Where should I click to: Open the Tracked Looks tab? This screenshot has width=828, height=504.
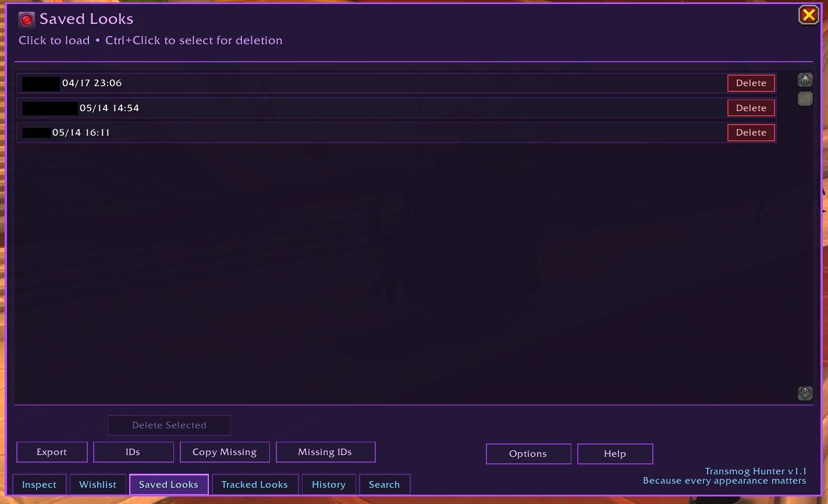255,485
